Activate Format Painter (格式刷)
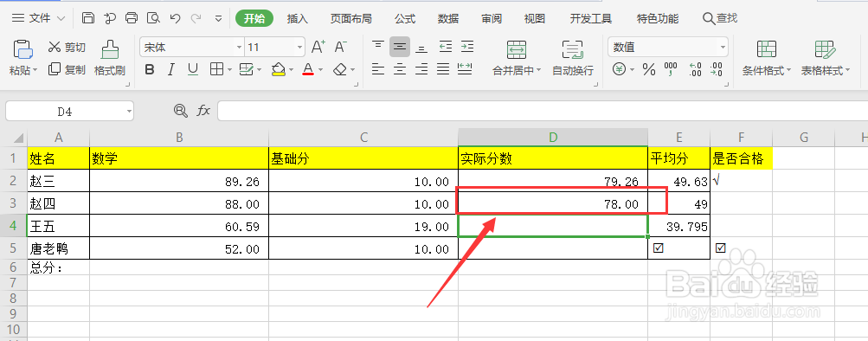The image size is (868, 341). click(x=110, y=49)
